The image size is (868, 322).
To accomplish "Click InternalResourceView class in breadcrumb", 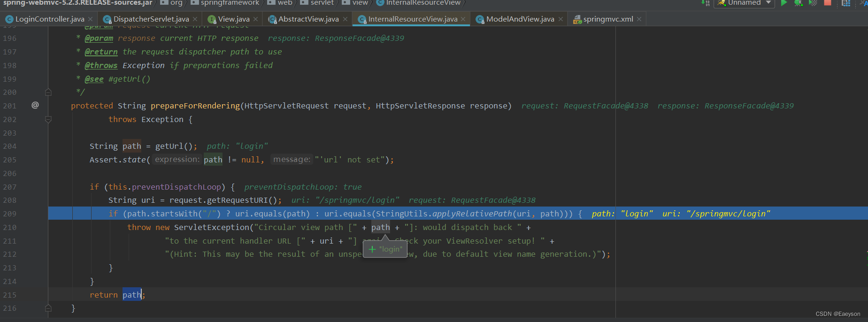I will tap(418, 3).
